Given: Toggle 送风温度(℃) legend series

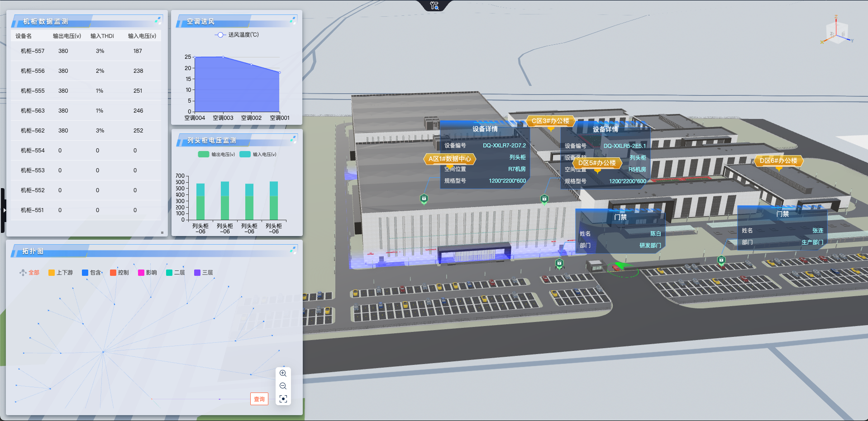Looking at the screenshot, I should (237, 35).
